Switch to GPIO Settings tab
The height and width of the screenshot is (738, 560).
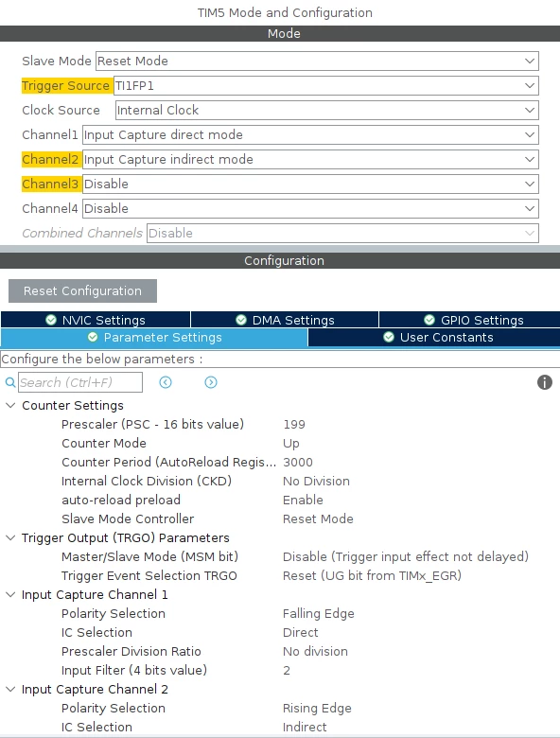pos(469,320)
